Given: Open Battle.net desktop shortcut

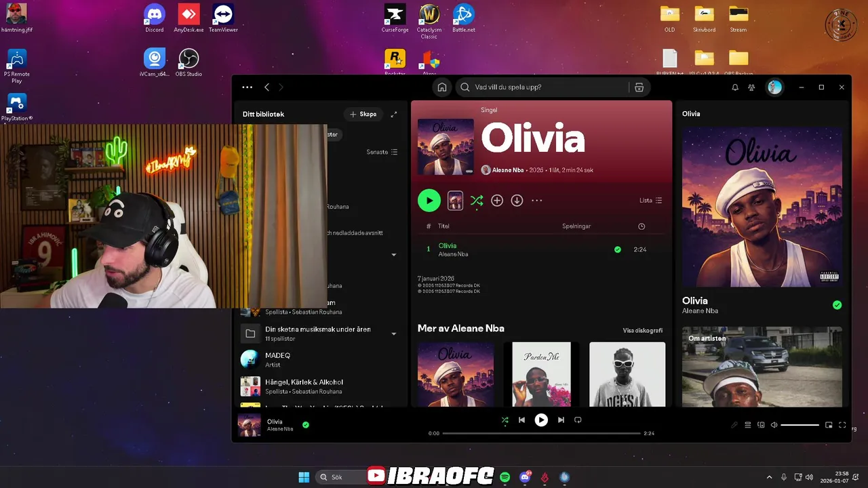Looking at the screenshot, I should [x=464, y=18].
